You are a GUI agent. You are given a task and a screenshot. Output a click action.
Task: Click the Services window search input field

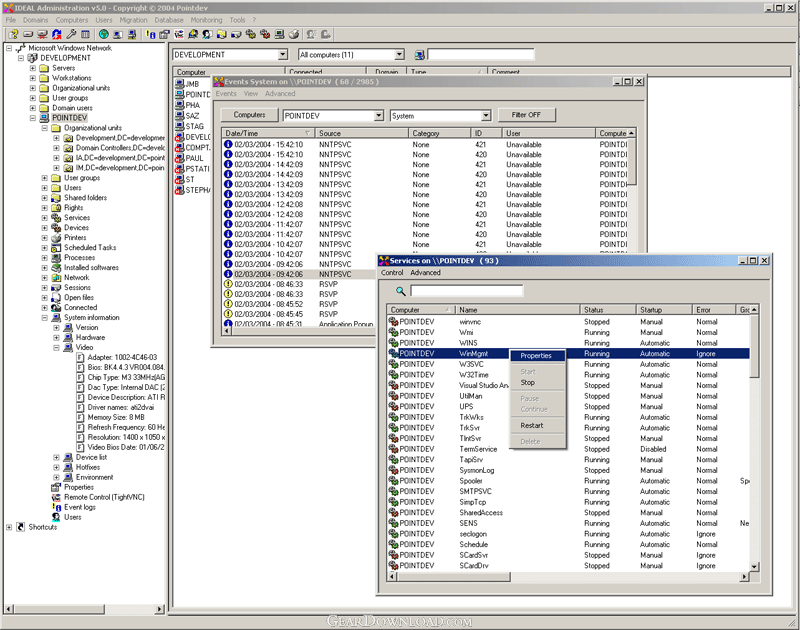[x=466, y=291]
